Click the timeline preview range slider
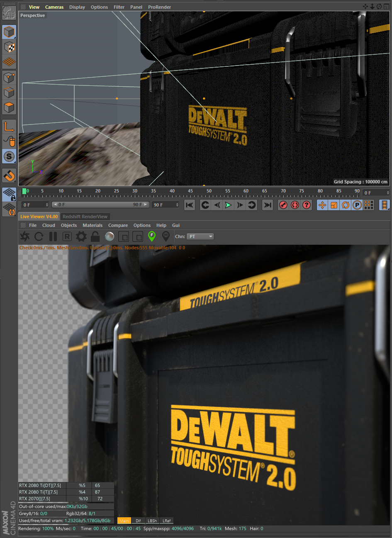392x538 pixels. (x=100, y=205)
